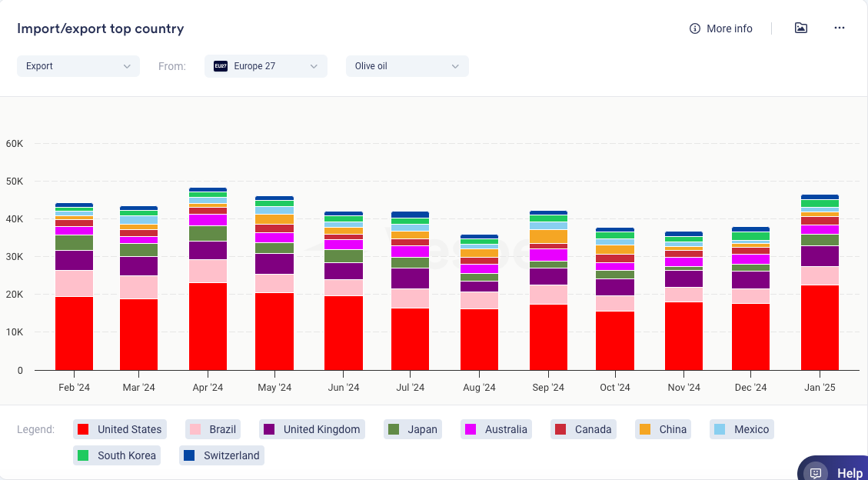The image size is (868, 480).
Task: Open the Export type dropdown
Action: coord(78,66)
